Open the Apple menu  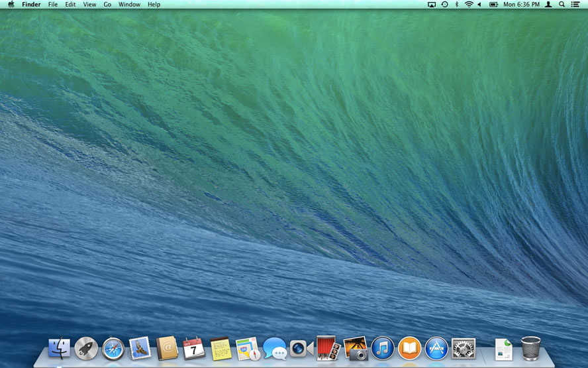tap(11, 5)
